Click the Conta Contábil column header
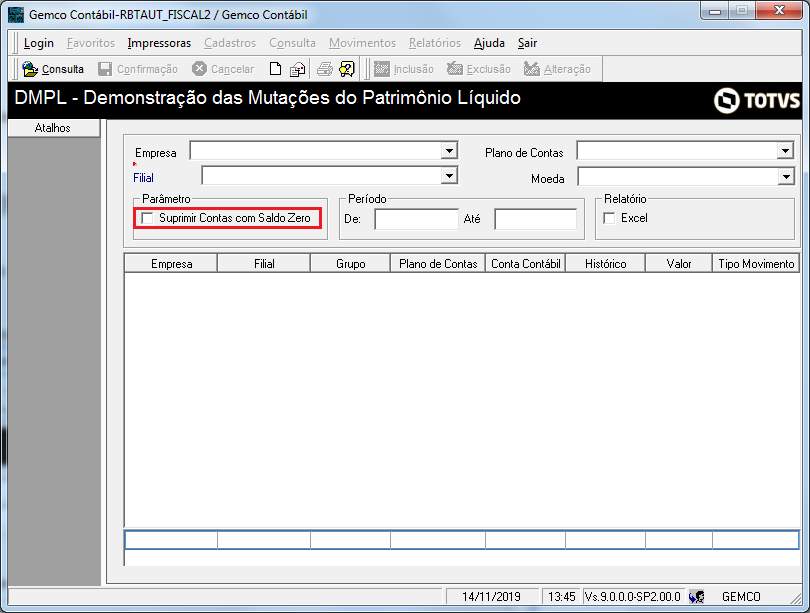This screenshot has height=613, width=810. 525,264
